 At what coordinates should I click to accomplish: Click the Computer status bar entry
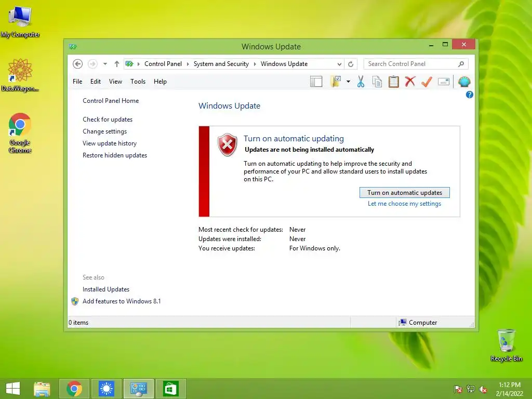point(418,322)
